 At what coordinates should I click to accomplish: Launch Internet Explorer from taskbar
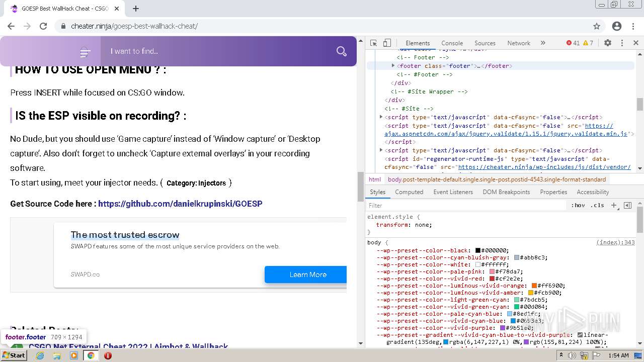point(40,355)
